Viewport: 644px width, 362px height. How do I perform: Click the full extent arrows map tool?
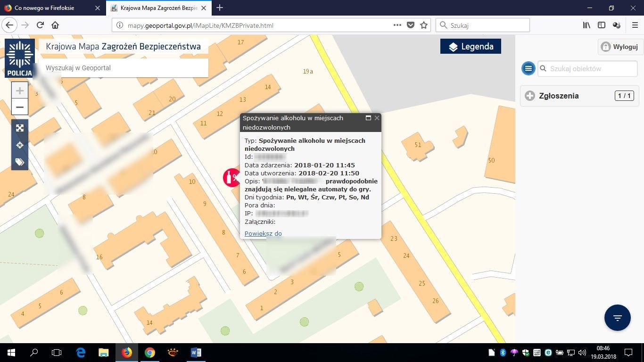tap(20, 128)
